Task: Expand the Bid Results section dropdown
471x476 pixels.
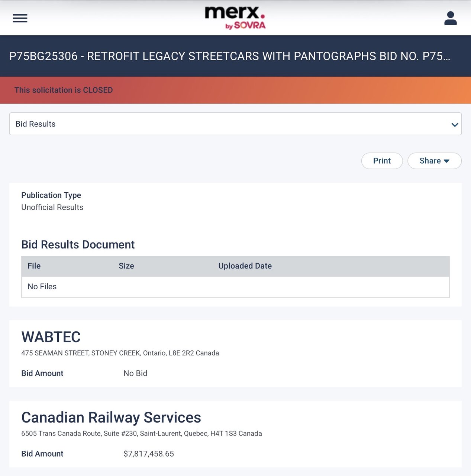Action: (x=235, y=124)
